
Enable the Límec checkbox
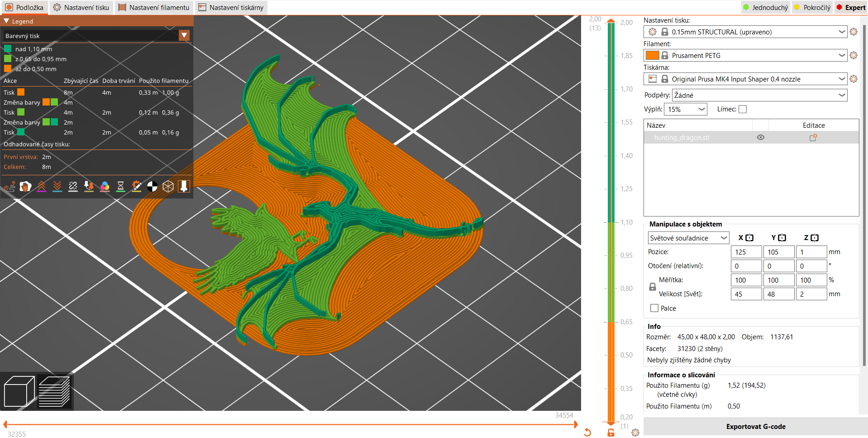pyautogui.click(x=743, y=109)
